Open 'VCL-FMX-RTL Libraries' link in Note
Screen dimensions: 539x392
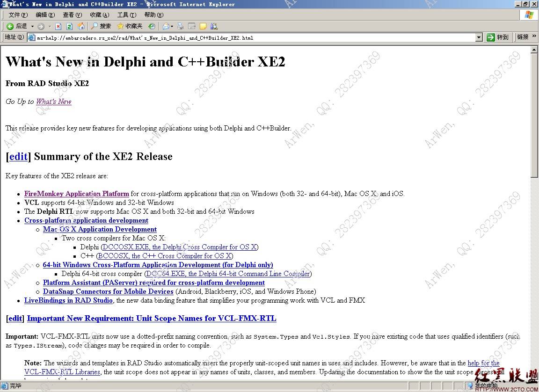[62, 372]
